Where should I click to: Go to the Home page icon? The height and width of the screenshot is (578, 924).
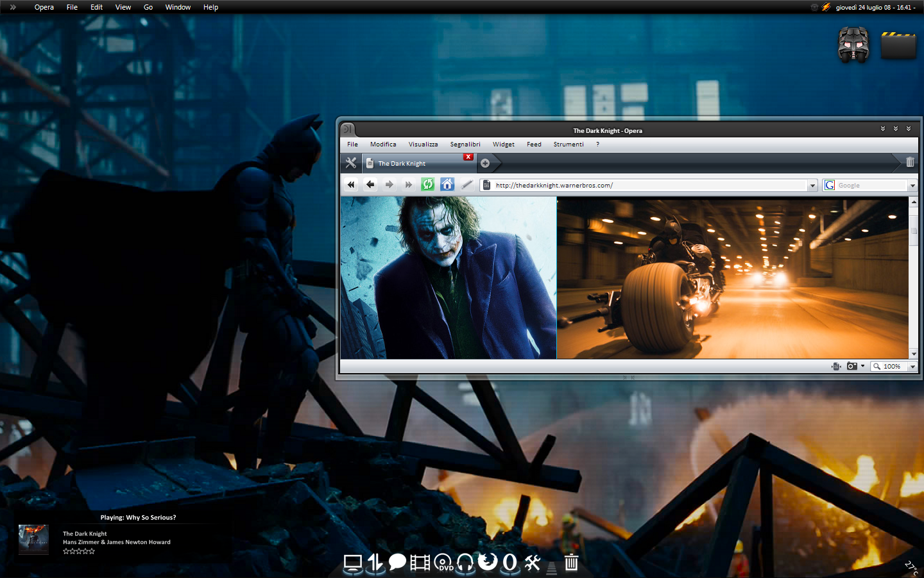[447, 185]
